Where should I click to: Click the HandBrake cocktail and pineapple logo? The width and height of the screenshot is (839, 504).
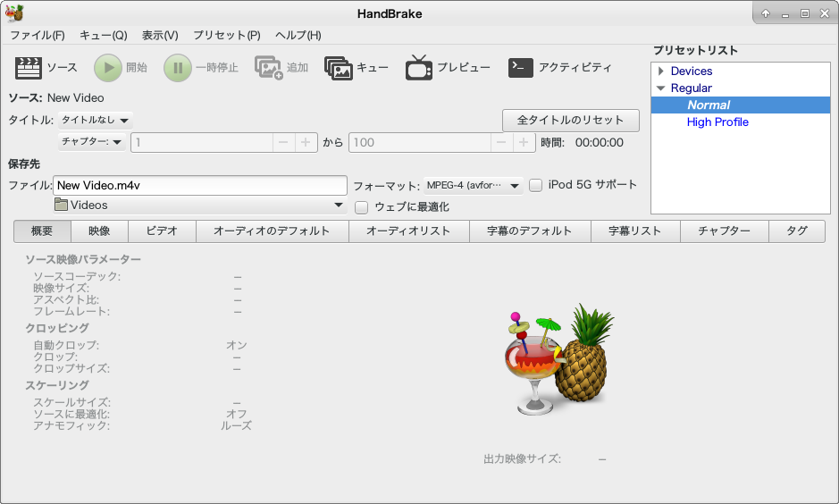(559, 359)
